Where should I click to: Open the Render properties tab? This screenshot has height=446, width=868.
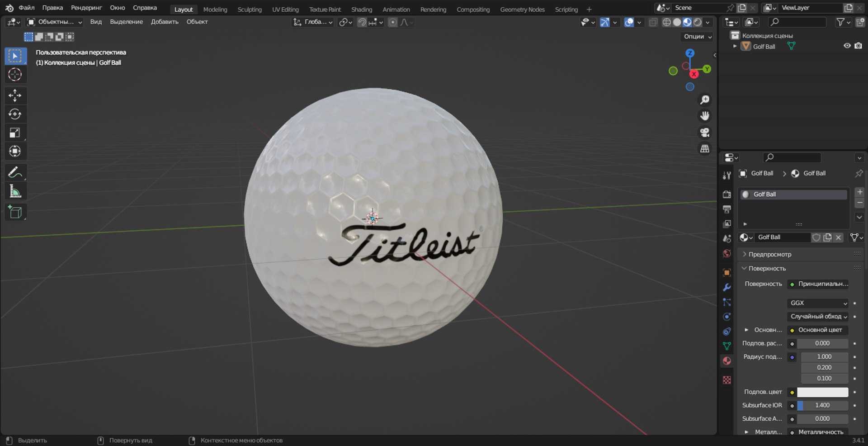point(727,194)
